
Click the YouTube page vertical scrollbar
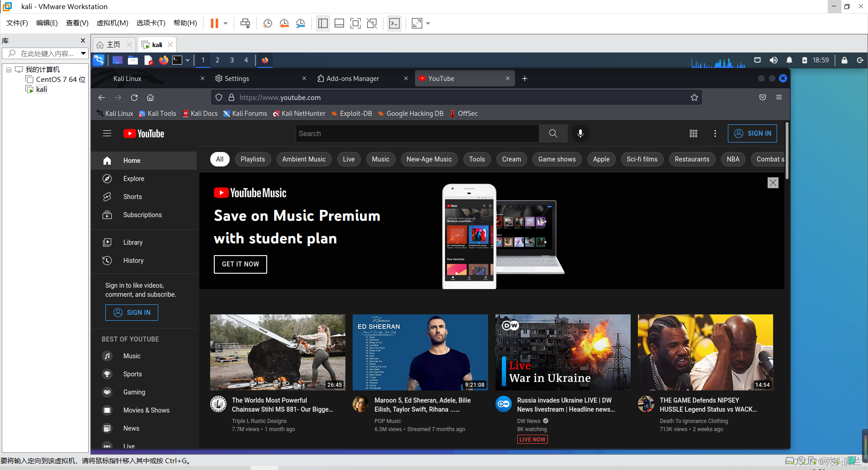(x=787, y=151)
